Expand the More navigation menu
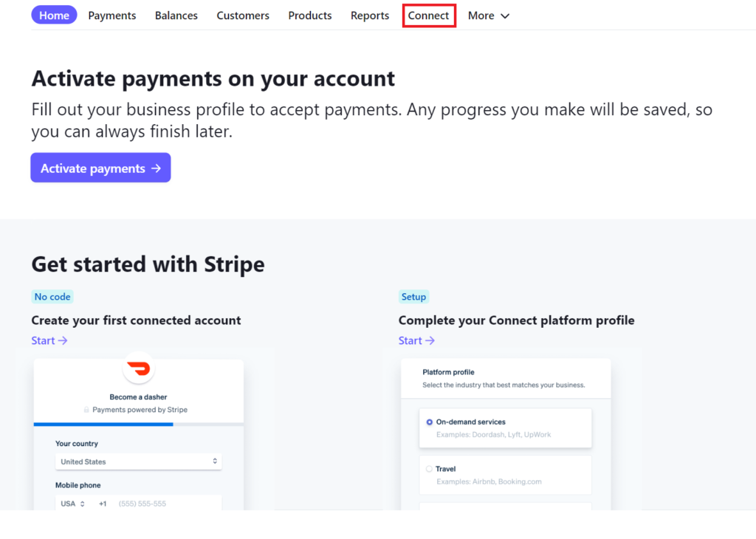This screenshot has height=539, width=756. pyautogui.click(x=487, y=15)
